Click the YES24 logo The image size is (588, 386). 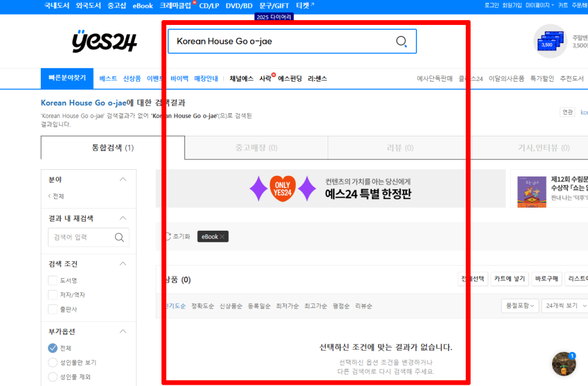[104, 41]
